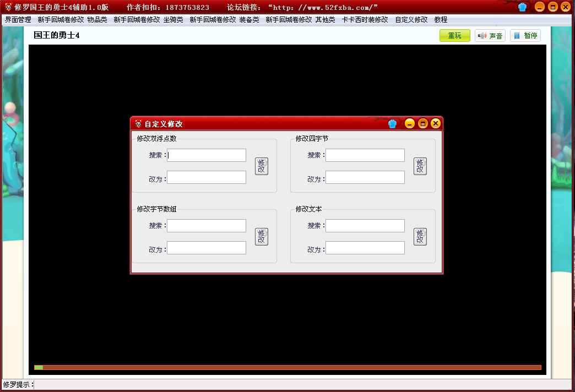Click the 修改 button for 修改四字节
Image resolution: width=575 pixels, height=392 pixels.
click(420, 166)
